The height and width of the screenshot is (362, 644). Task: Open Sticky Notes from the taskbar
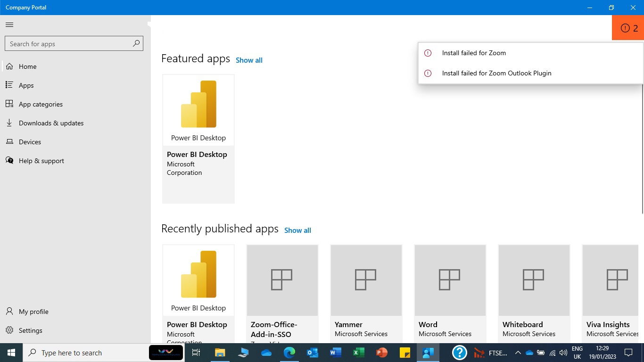(405, 353)
